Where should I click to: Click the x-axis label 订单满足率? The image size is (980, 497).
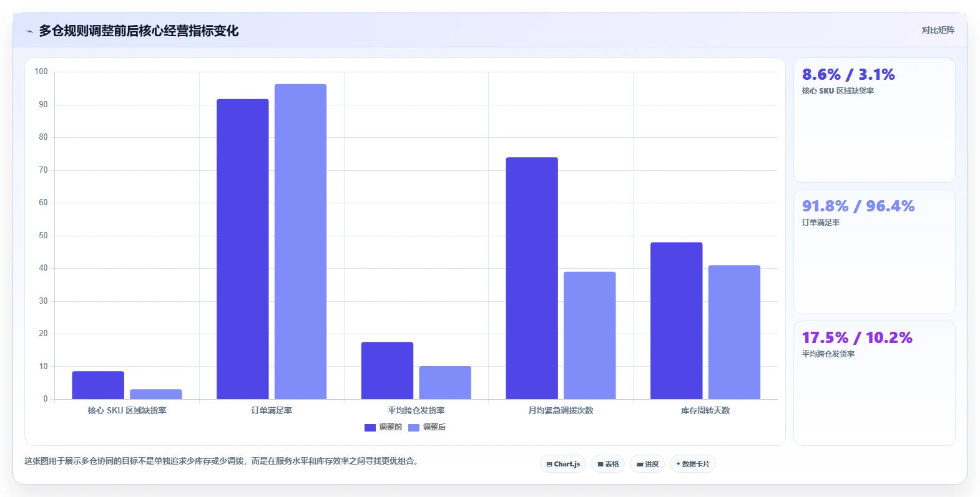click(x=272, y=410)
